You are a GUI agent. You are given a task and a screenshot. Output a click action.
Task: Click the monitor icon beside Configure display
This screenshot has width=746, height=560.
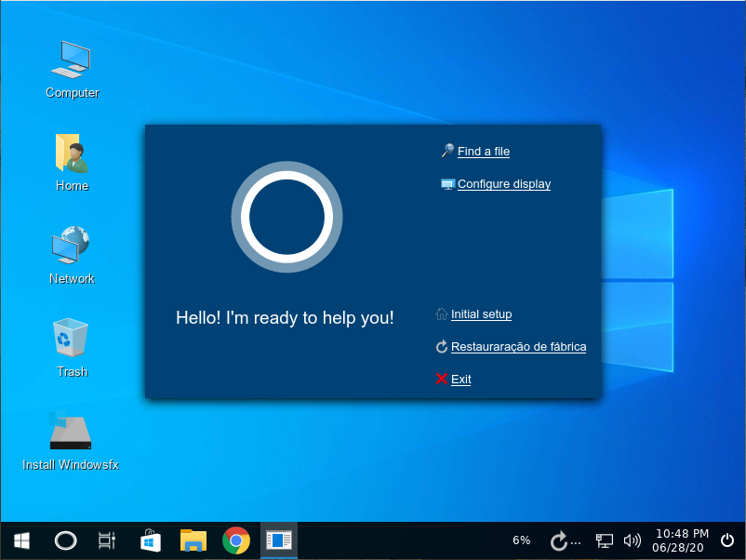pyautogui.click(x=447, y=184)
